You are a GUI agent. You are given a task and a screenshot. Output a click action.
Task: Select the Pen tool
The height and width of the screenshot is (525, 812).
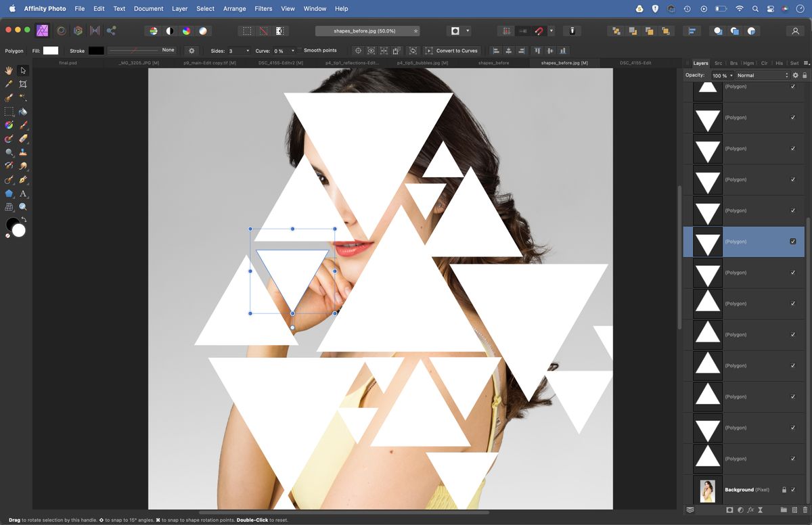point(22,180)
